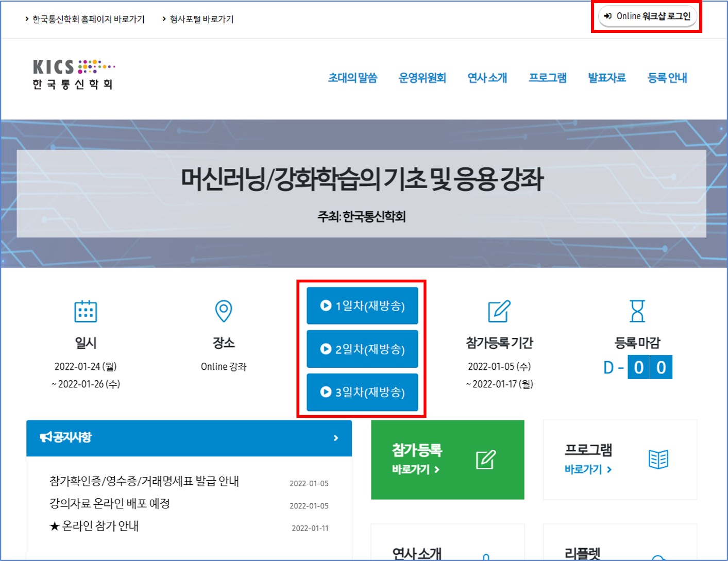
Task: Click the megaphone icon beside 공지사항
Action: coord(46,437)
